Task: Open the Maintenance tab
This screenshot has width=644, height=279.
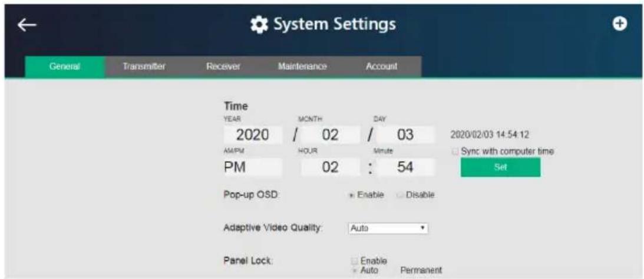Action: [302, 67]
